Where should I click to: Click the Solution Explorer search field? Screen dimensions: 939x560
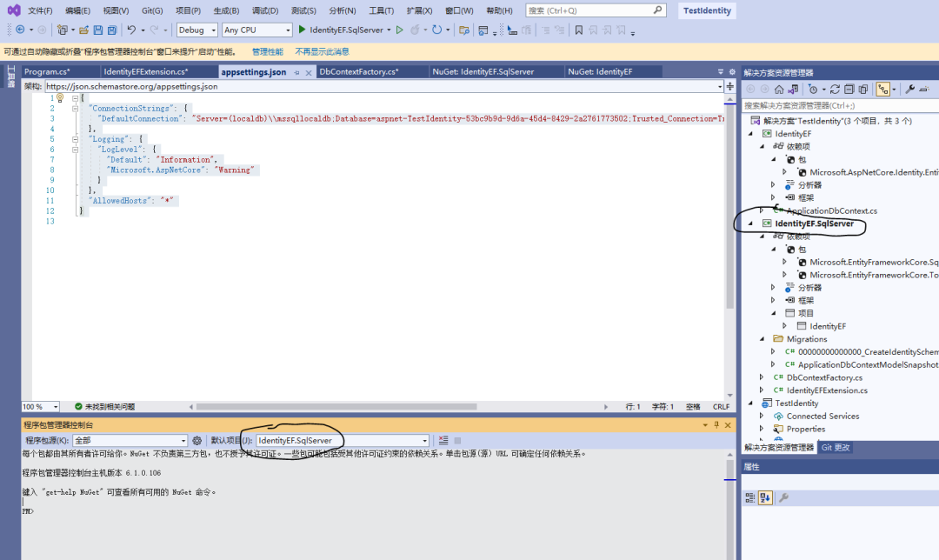point(840,105)
